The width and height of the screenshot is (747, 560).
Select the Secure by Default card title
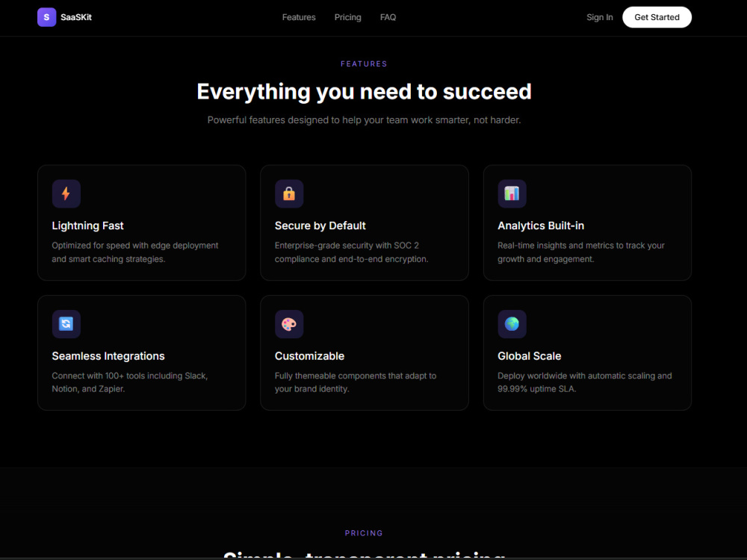[x=320, y=225]
